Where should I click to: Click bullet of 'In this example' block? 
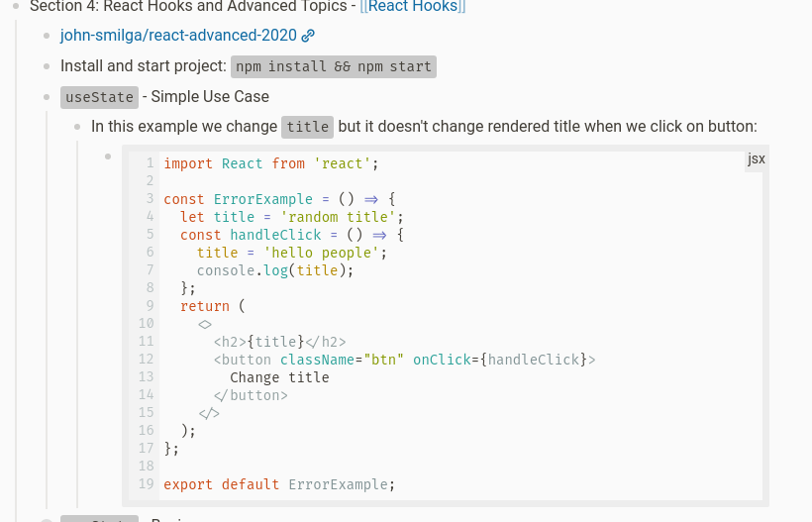point(77,127)
